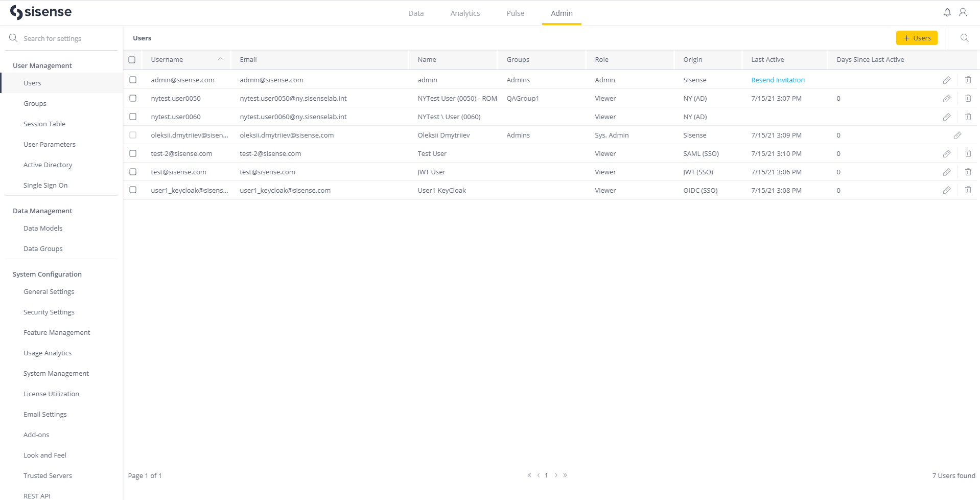Delete the test-2@sisense.com user

pyautogui.click(x=968, y=153)
